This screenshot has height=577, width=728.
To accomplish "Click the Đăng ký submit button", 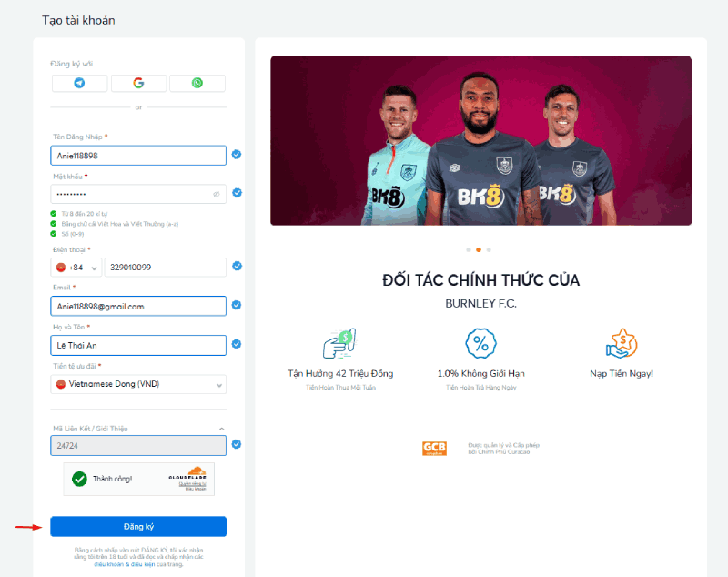I will [x=138, y=526].
